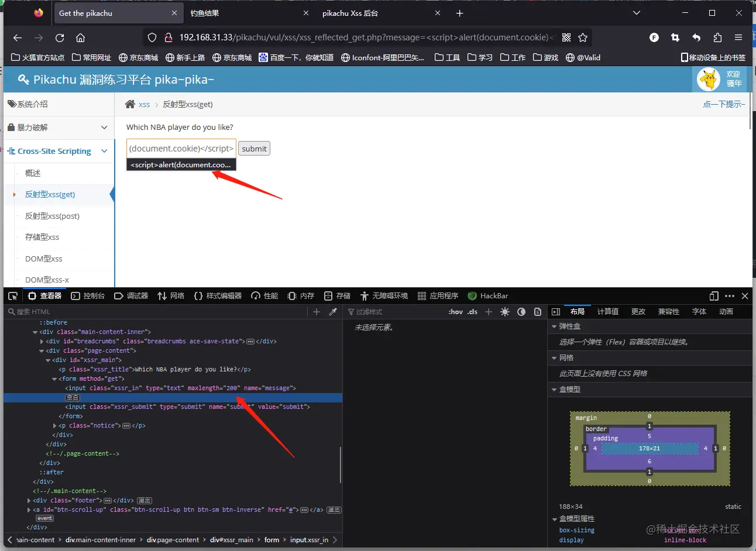Click the add new node plus icon
Screen dimensions: 756x551
317,312
